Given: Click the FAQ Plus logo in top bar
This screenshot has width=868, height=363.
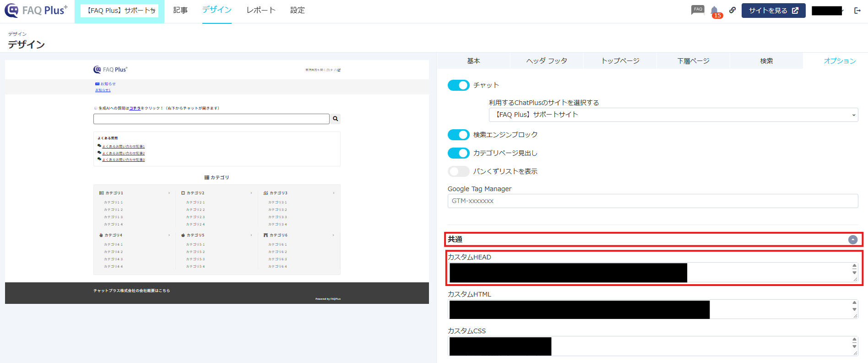Looking at the screenshot, I should tap(36, 10).
